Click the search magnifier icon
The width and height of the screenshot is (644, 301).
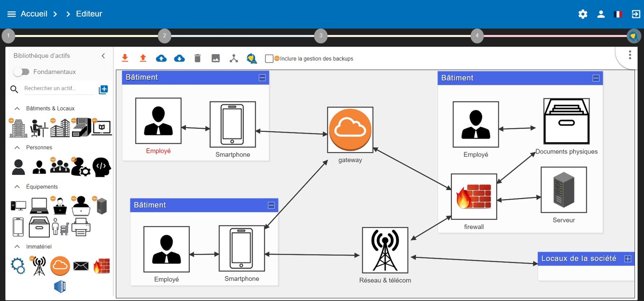coord(14,89)
